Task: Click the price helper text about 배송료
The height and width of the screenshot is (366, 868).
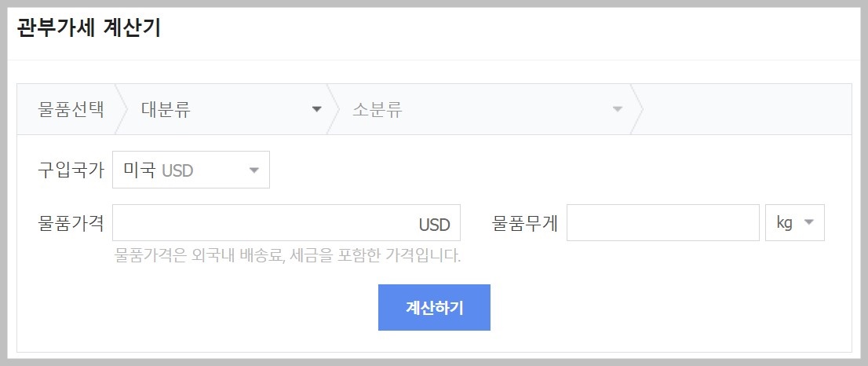Action: pos(287,255)
